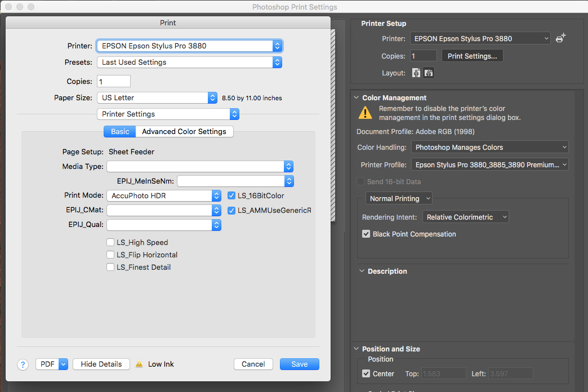This screenshot has width=588, height=392.
Task: Click 'Document Profile: Adobe RGB (1998)' text
Action: point(416,132)
